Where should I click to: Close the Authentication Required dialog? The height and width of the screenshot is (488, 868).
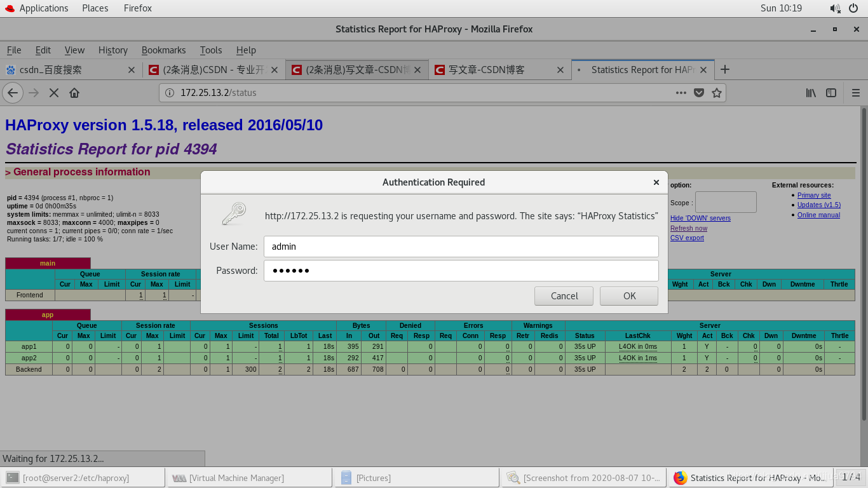(x=656, y=182)
